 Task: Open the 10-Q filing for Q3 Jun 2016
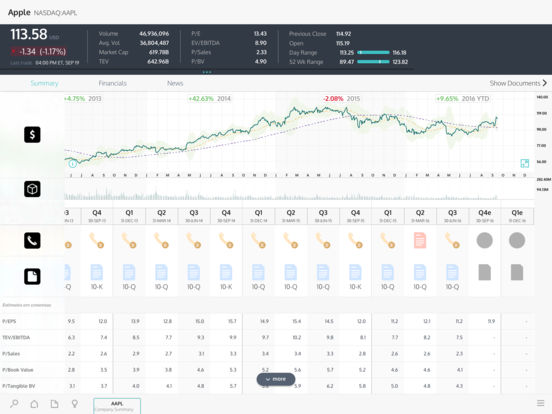[x=452, y=277]
